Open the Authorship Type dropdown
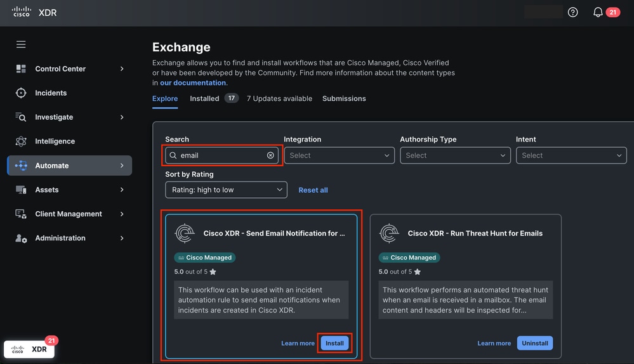This screenshot has height=364, width=634. [455, 155]
